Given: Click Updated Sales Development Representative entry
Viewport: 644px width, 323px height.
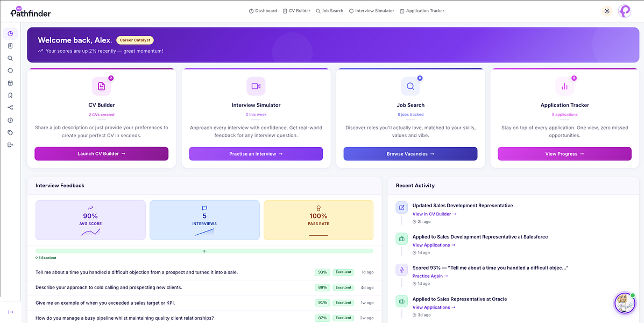Looking at the screenshot, I should pos(463,206).
